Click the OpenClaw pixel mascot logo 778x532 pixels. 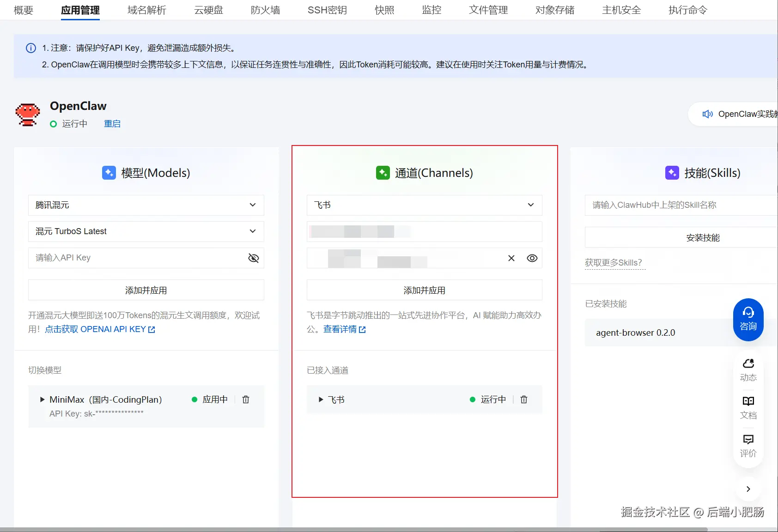pos(28,115)
